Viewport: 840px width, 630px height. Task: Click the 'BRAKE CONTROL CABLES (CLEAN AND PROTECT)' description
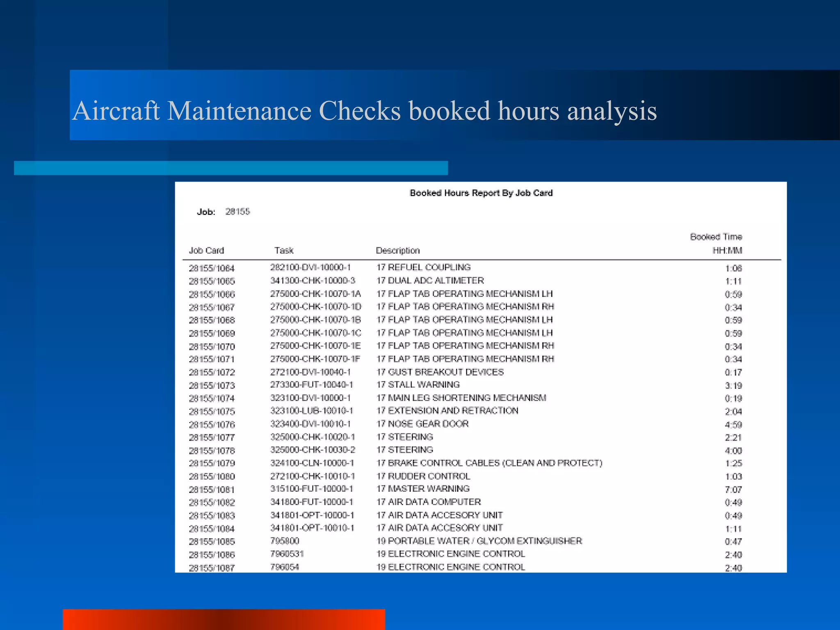coord(489,463)
